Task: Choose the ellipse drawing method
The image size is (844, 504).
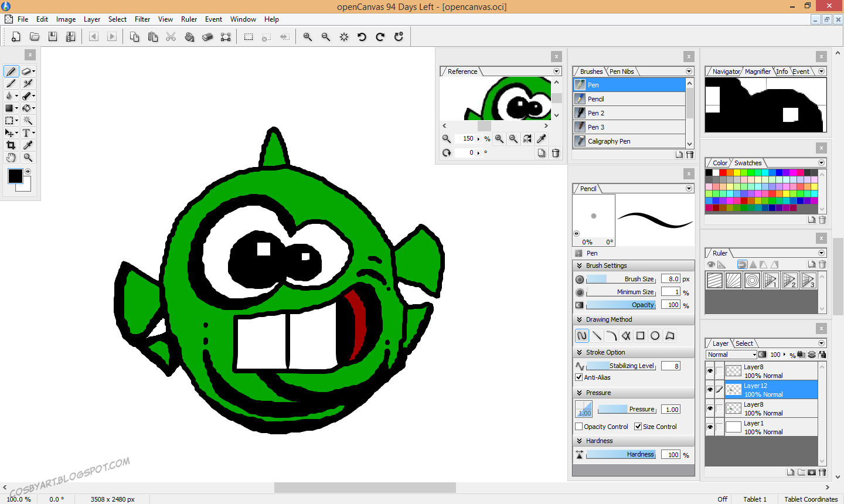Action: [x=655, y=336]
